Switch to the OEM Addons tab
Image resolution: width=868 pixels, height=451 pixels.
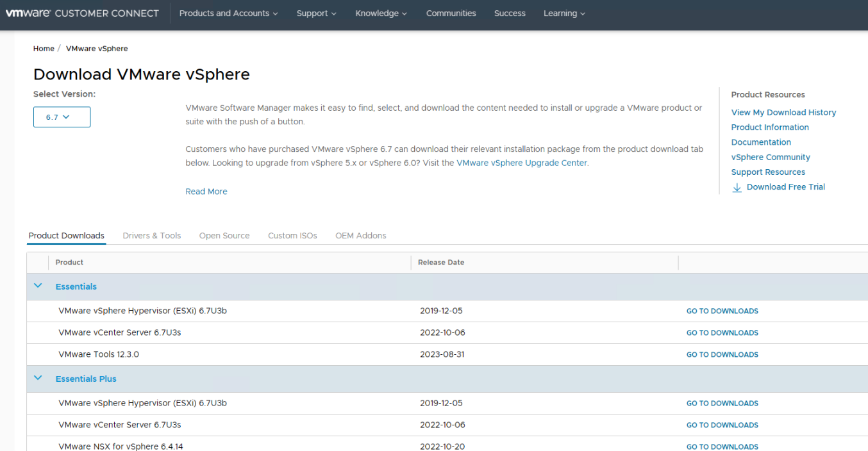[361, 236]
